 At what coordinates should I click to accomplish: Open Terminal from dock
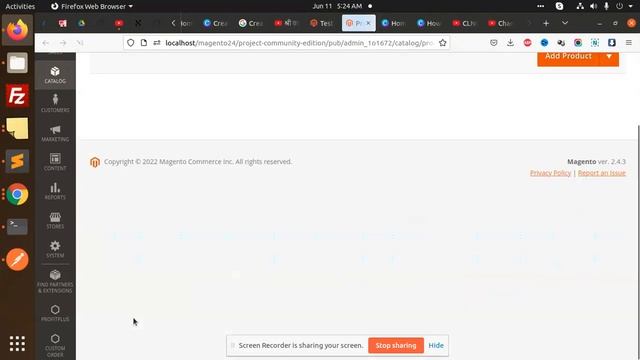tap(17, 227)
